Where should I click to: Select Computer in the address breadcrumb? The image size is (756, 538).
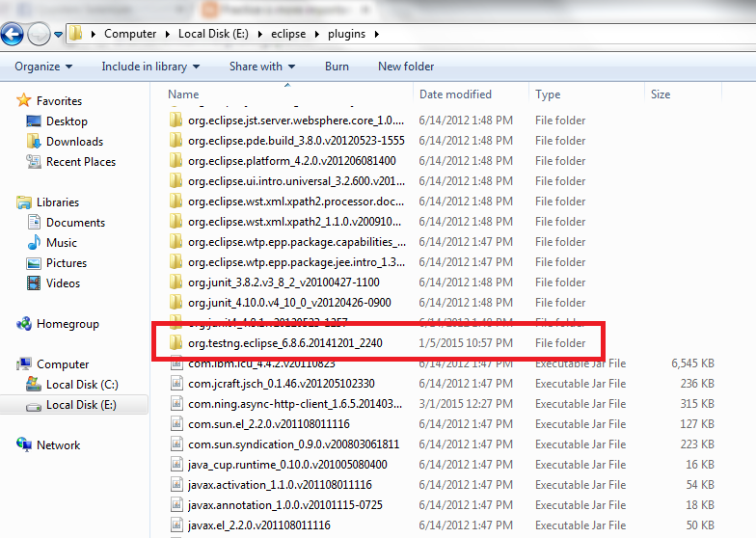[x=130, y=34]
